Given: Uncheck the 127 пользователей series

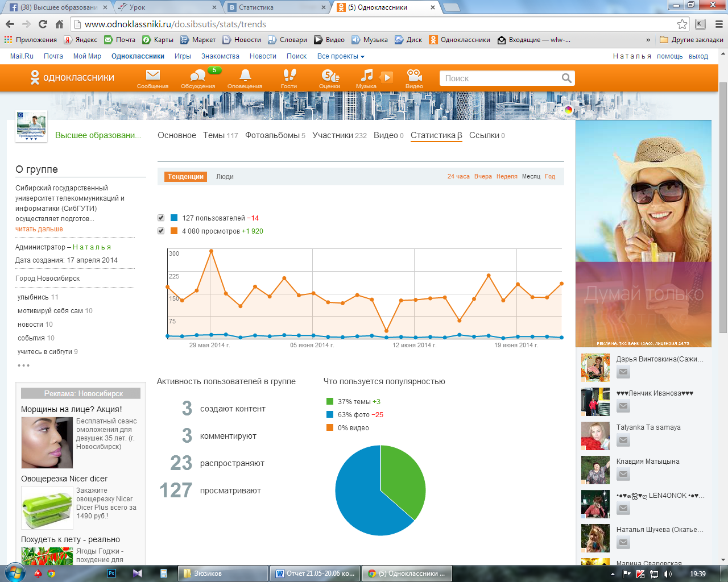Looking at the screenshot, I should click(x=161, y=218).
